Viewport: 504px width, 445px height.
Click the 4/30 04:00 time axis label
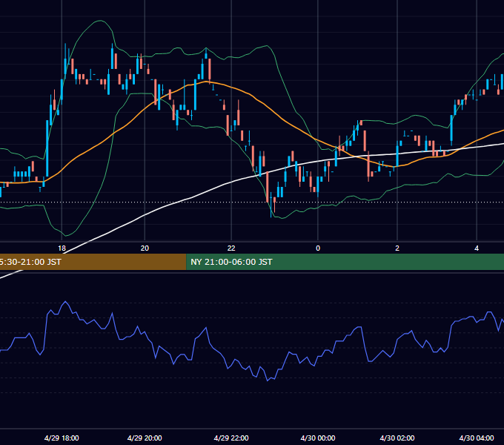point(477,438)
